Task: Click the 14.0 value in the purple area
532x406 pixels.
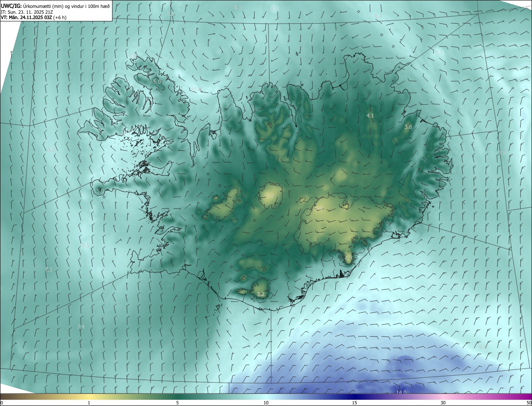Action: click(x=401, y=392)
